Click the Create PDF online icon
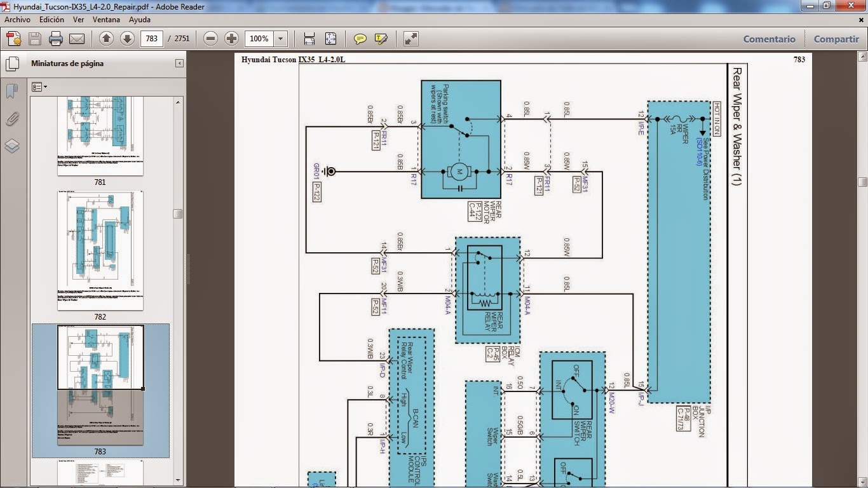This screenshot has height=488, width=868. (14, 39)
